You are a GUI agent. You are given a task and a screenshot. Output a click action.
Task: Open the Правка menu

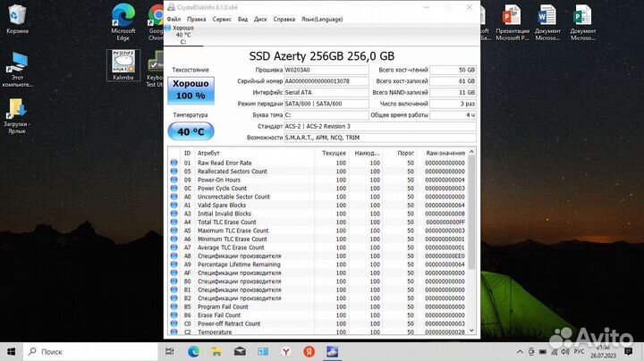196,19
